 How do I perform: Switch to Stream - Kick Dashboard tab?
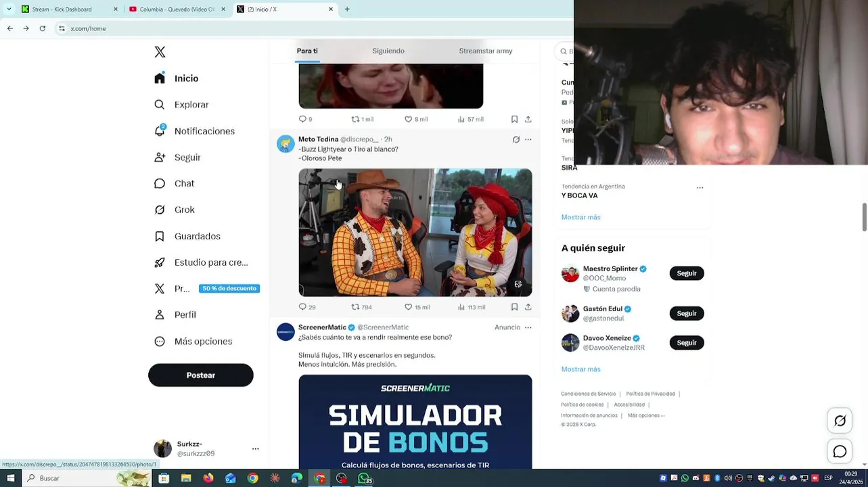tap(68, 9)
